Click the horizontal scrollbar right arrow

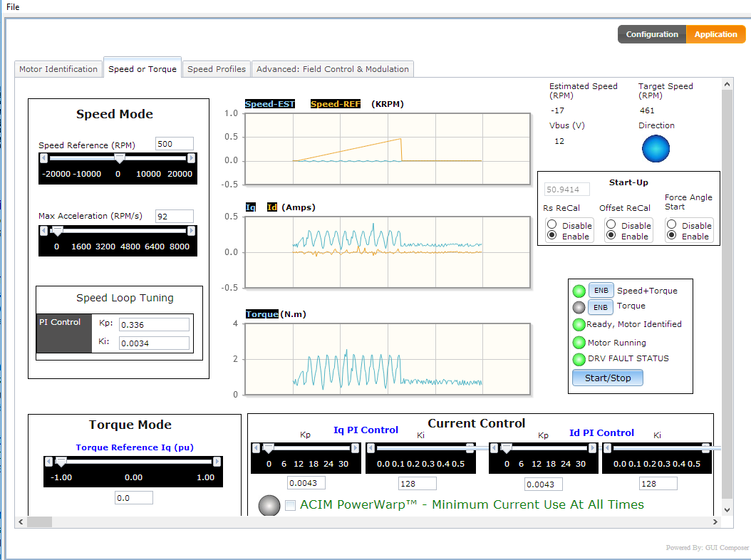pos(715,522)
